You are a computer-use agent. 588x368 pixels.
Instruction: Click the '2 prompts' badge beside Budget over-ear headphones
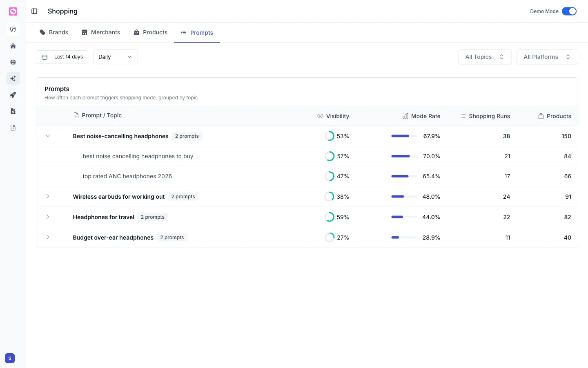tap(172, 238)
